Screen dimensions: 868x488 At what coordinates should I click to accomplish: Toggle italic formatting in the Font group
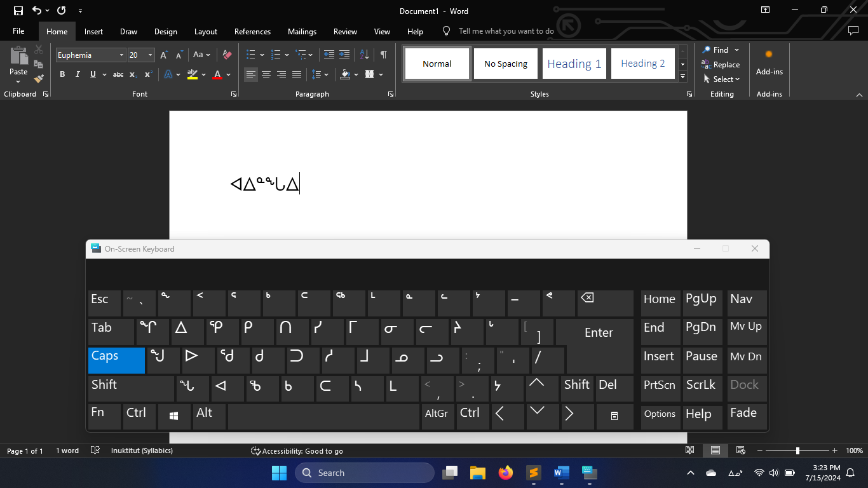77,74
